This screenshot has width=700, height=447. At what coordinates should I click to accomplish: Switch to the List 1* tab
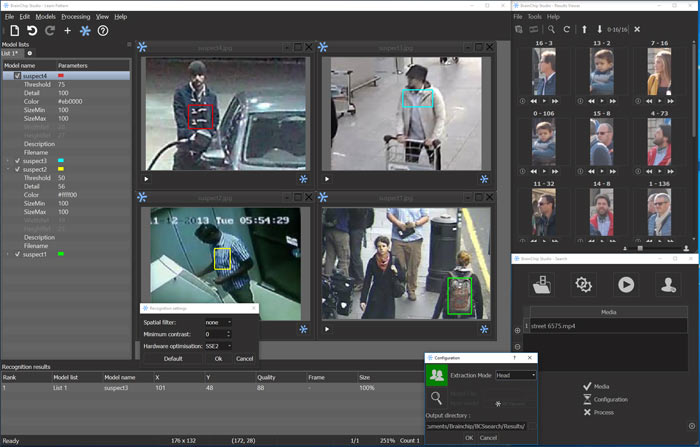[x=10, y=53]
